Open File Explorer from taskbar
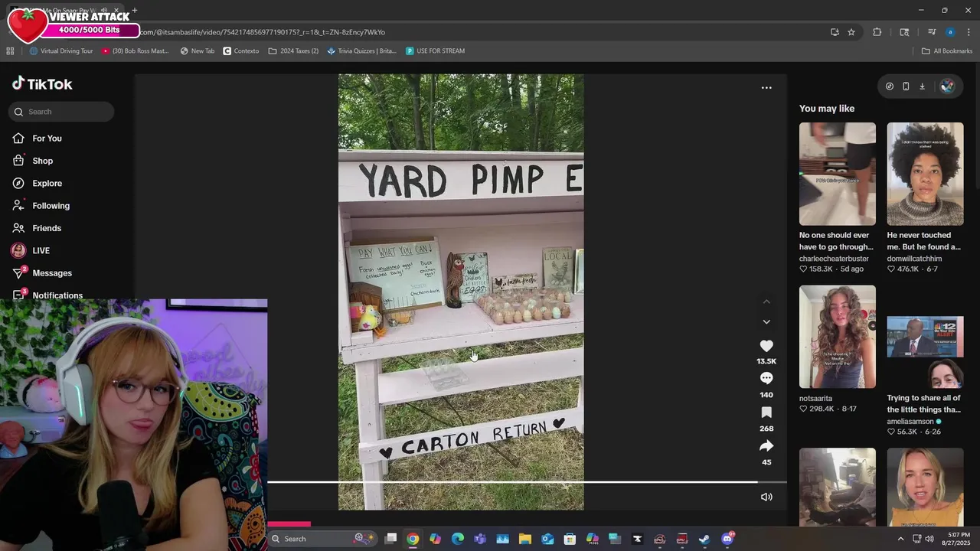Screen dimensions: 980x551 coord(525,539)
